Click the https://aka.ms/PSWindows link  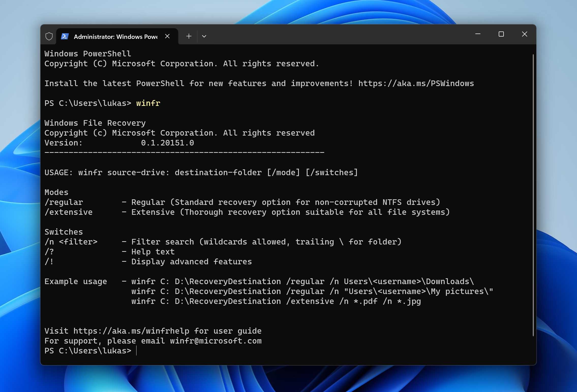416,83
